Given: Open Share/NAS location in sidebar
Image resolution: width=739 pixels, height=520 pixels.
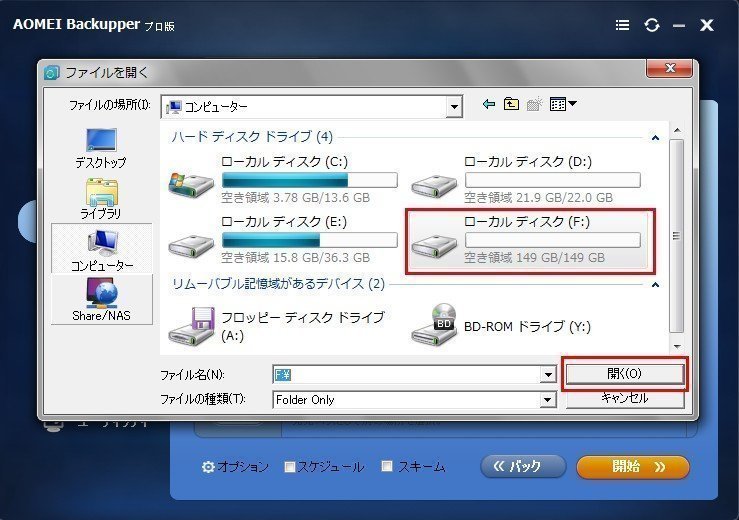Looking at the screenshot, I should (x=101, y=299).
